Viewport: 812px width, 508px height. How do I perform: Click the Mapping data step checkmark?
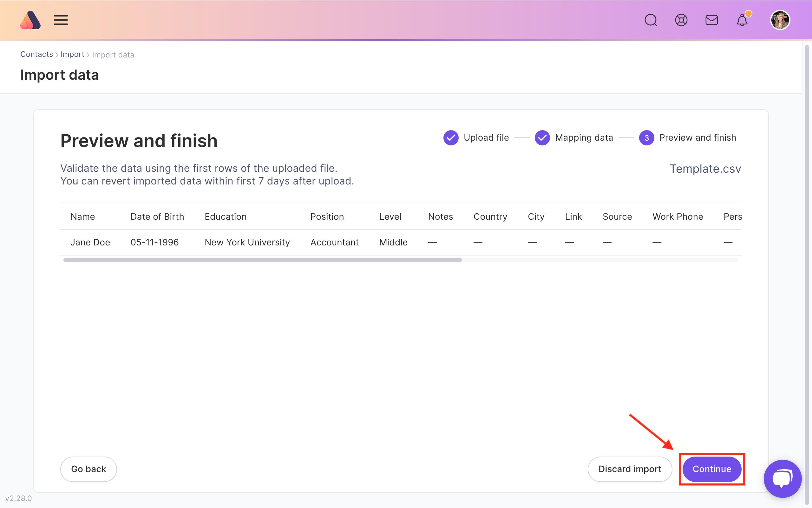542,138
